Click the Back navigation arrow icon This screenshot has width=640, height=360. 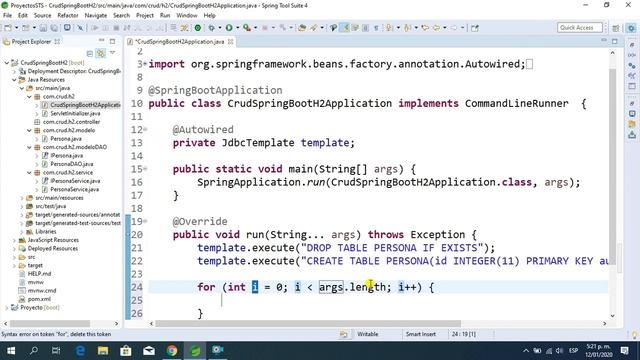[x=436, y=28]
